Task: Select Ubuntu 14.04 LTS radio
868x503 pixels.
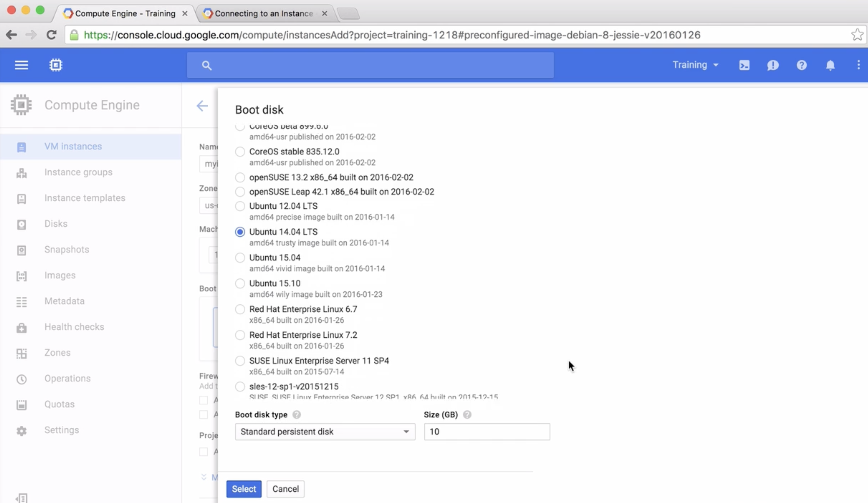Action: pos(240,232)
